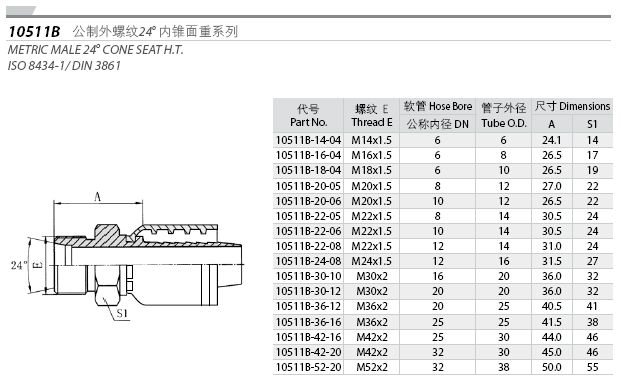The width and height of the screenshot is (621, 385).
Task: Click the S1 label in the drawing
Action: coord(122,313)
